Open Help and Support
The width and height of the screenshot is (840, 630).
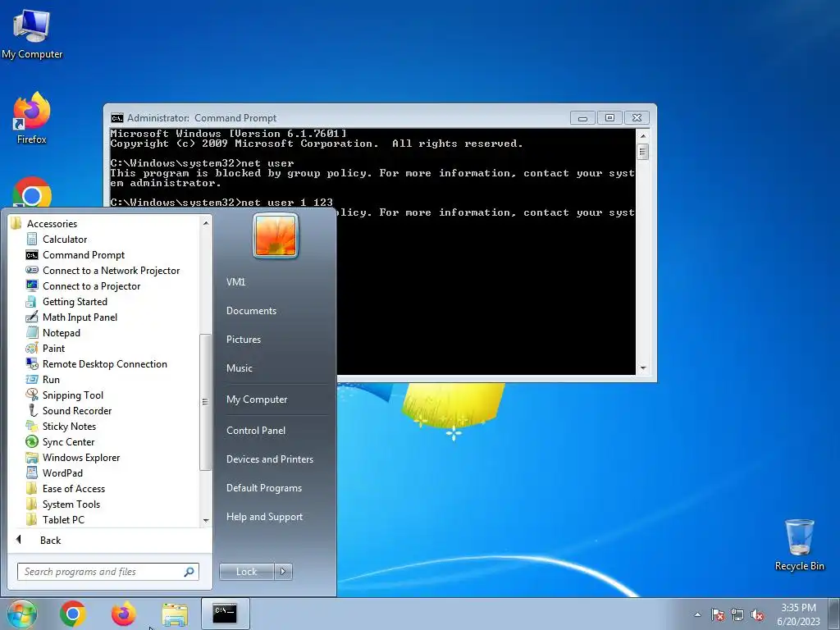coord(264,517)
